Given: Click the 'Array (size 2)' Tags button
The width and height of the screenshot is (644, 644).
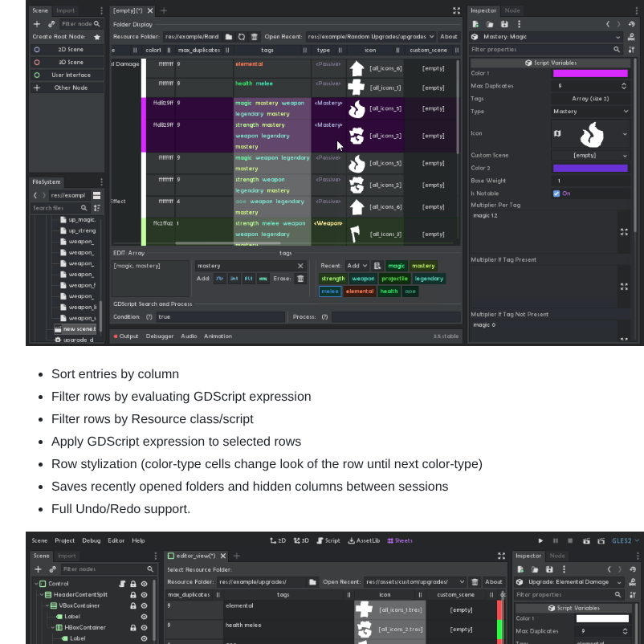Looking at the screenshot, I should pos(590,99).
